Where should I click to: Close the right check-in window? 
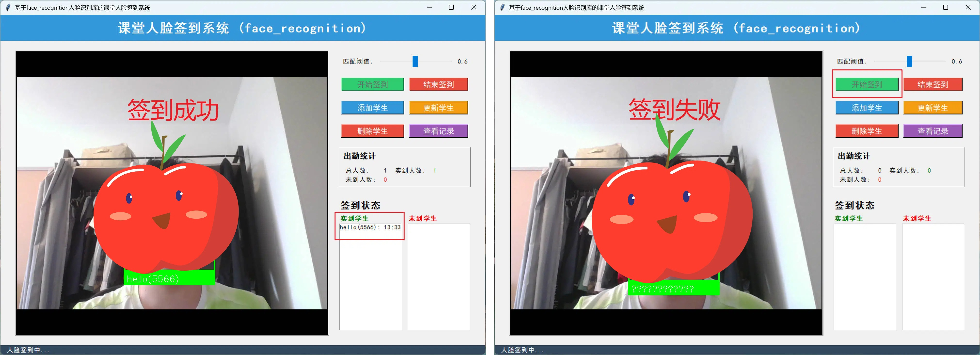[968, 7]
